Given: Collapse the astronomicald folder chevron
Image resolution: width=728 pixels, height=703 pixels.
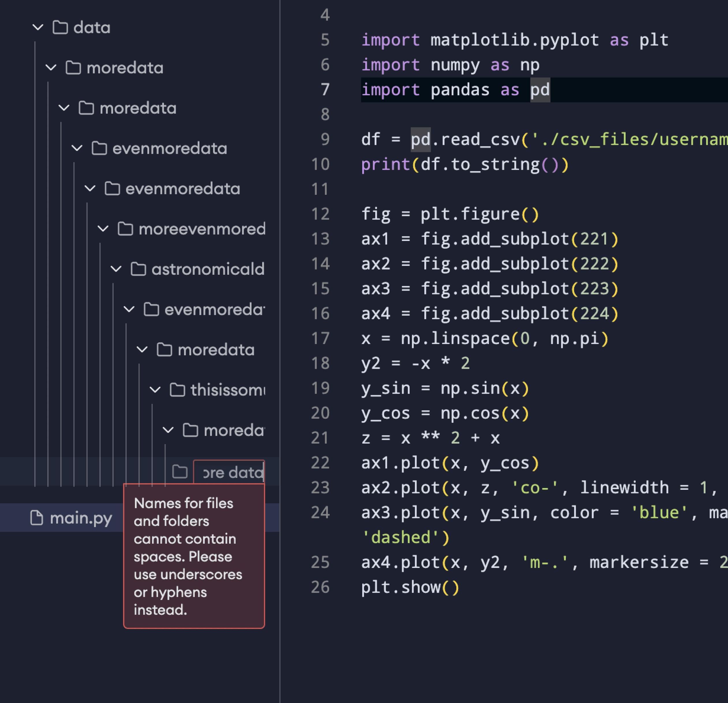Looking at the screenshot, I should pyautogui.click(x=116, y=269).
